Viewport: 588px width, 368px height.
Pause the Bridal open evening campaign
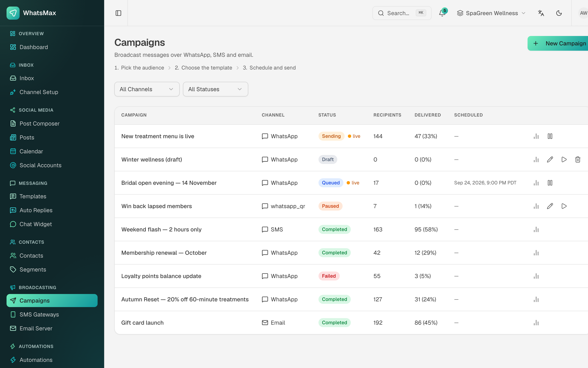click(550, 183)
